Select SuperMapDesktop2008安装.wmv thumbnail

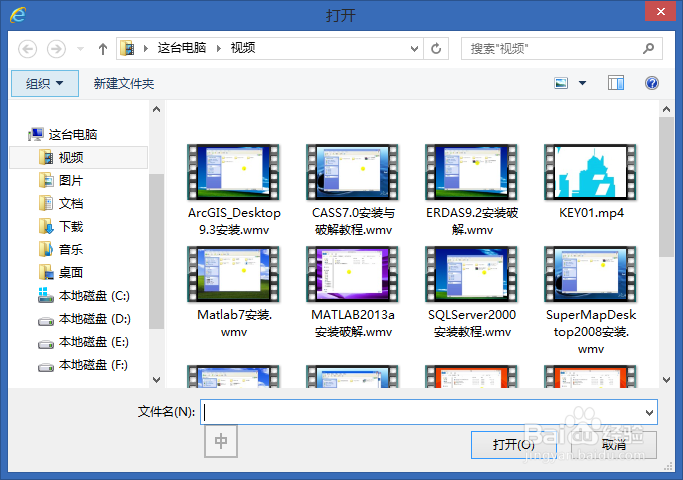[590, 274]
